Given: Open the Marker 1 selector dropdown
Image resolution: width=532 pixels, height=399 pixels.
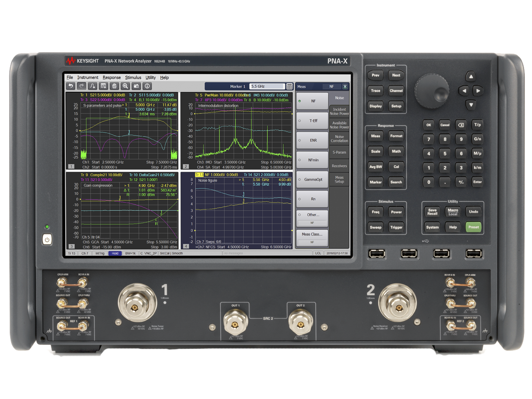Looking at the screenshot, I should point(237,86).
